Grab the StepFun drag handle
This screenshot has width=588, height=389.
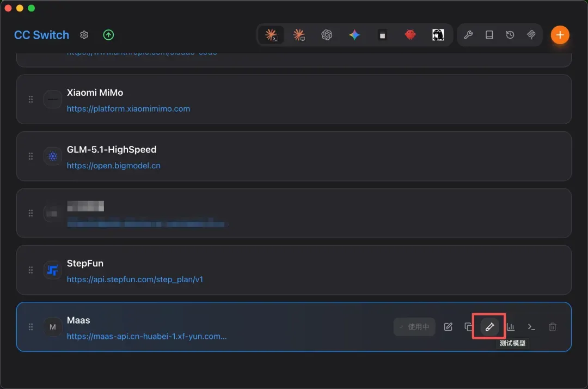pos(30,270)
